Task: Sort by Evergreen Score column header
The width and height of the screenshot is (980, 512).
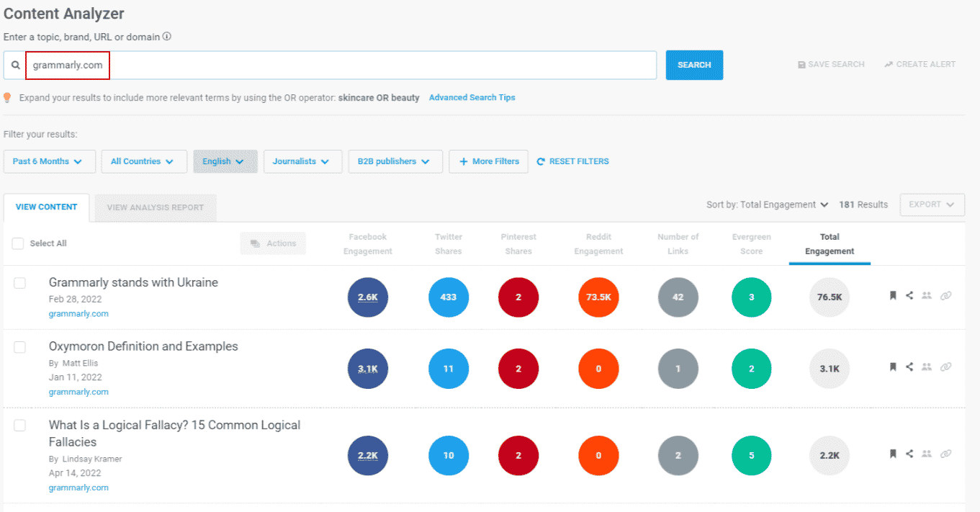Action: [752, 244]
